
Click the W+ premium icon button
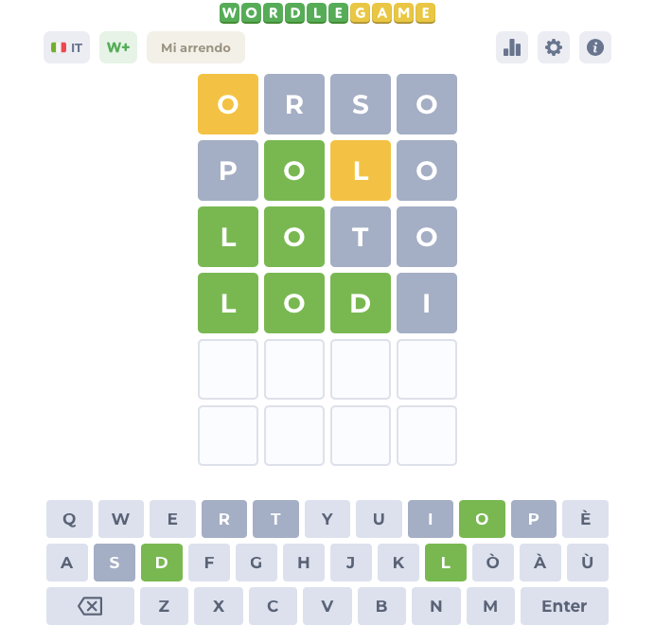(x=118, y=47)
